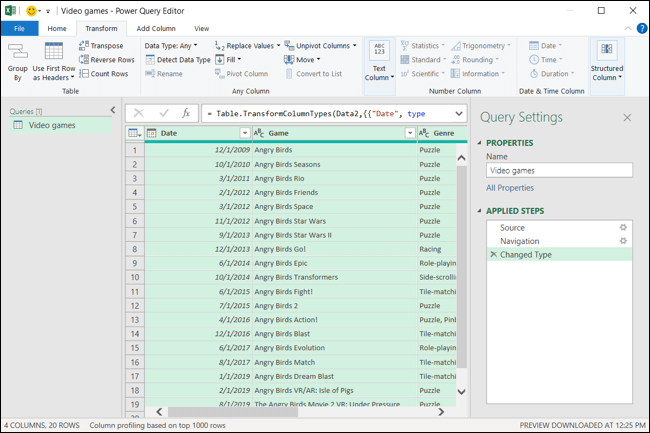The height and width of the screenshot is (433, 650).
Task: Click Pivot Column command
Action: coord(241,74)
